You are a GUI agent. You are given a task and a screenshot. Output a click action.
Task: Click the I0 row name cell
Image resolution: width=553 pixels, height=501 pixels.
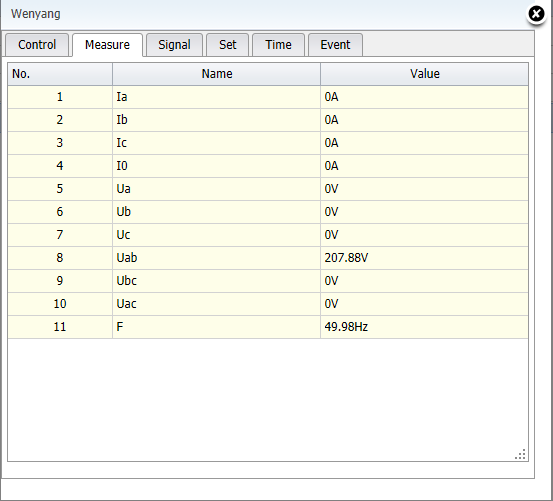click(217, 166)
